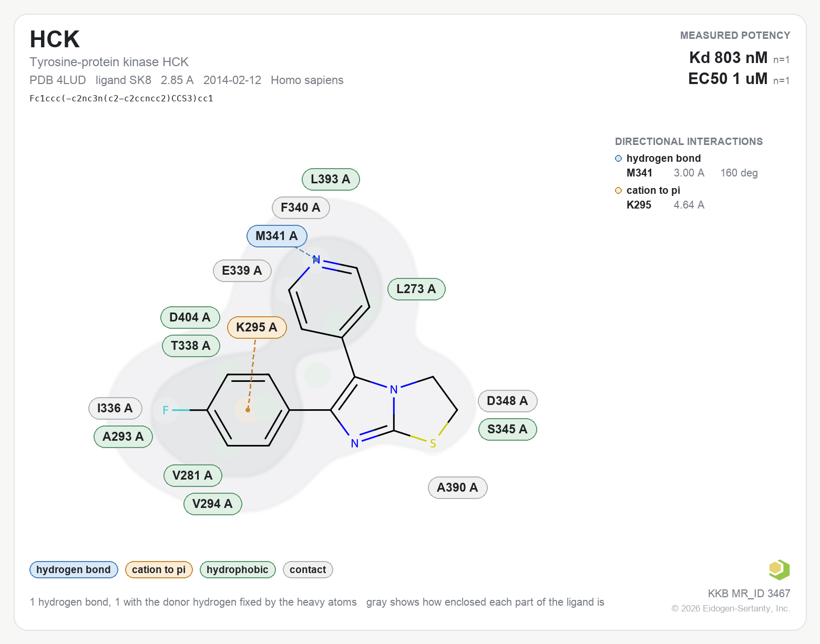Click the HCK title heading

(x=55, y=39)
